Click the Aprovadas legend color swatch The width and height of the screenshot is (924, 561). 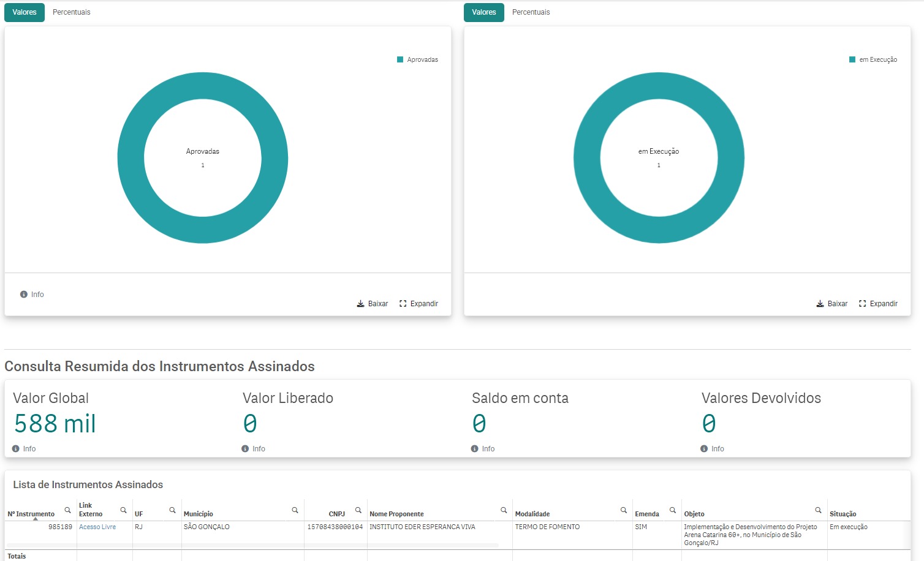coord(400,59)
